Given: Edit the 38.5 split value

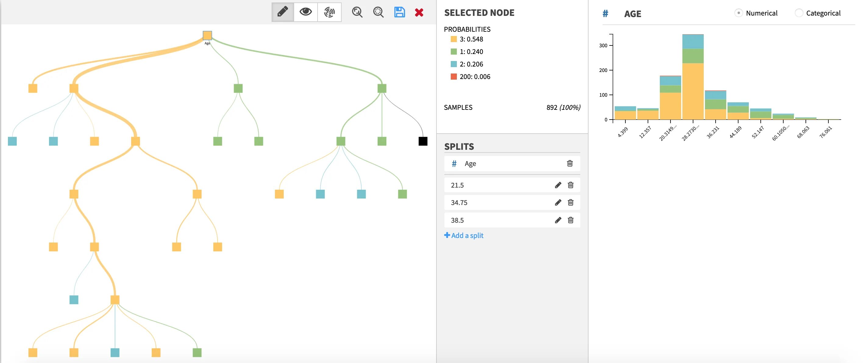Looking at the screenshot, I should 558,220.
